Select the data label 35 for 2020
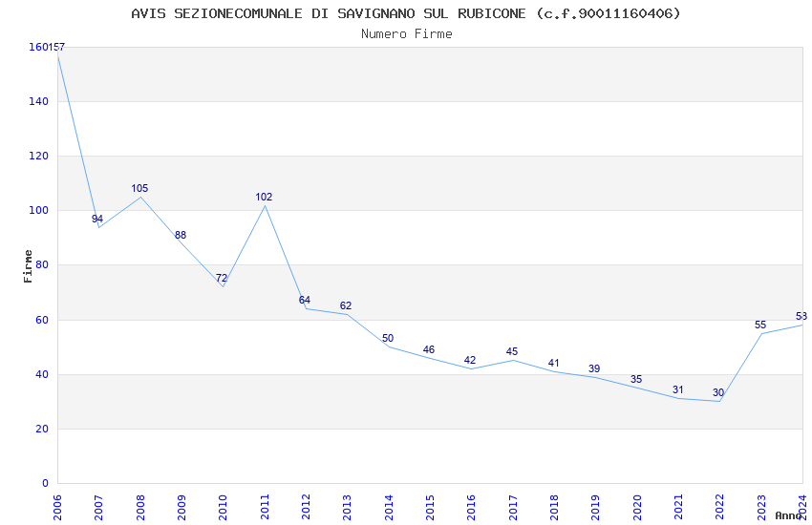The width and height of the screenshot is (812, 525). [x=636, y=379]
